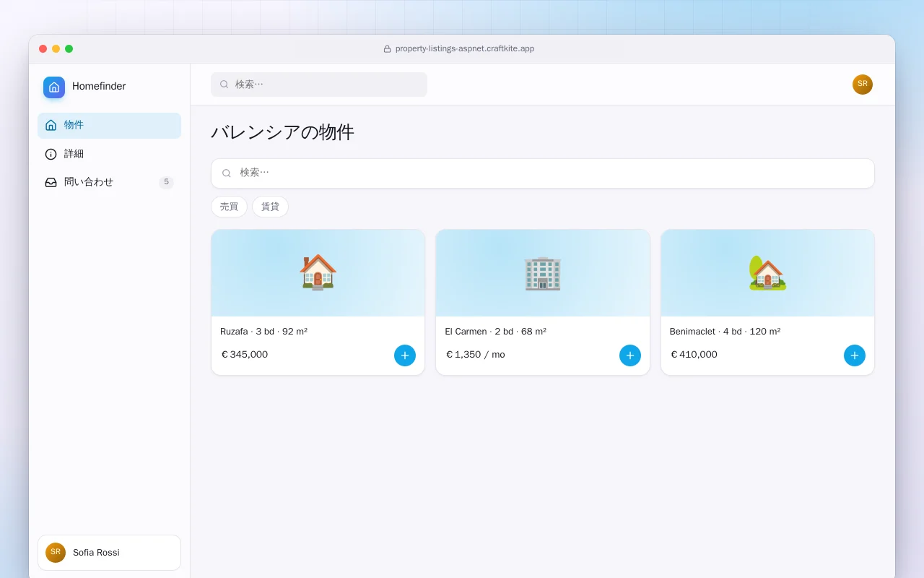Add the Ruzafa listing with plus button
The width and height of the screenshot is (924, 578).
click(x=405, y=355)
